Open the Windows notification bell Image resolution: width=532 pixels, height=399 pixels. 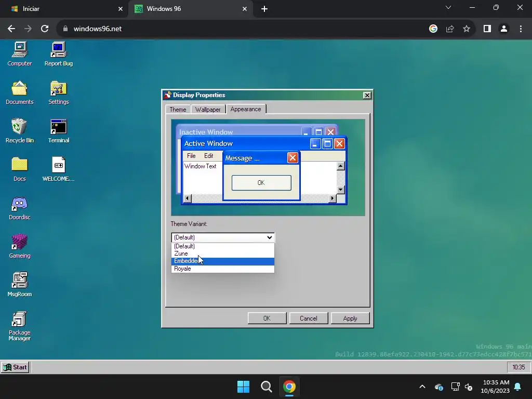[518, 387]
